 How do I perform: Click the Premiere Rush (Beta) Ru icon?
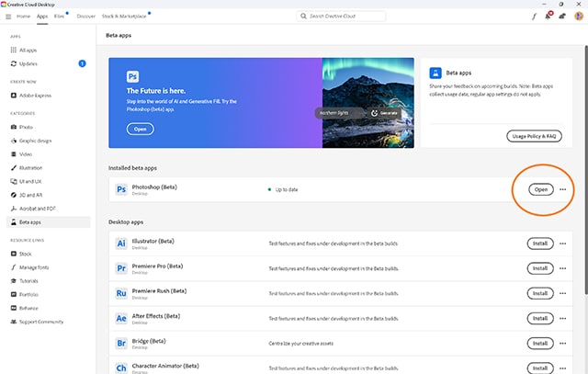pyautogui.click(x=120, y=293)
